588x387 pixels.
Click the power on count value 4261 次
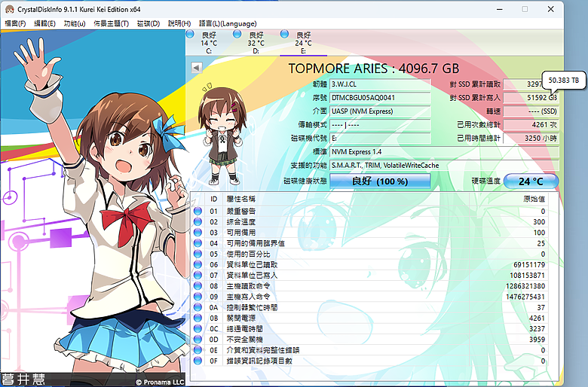pyautogui.click(x=530, y=125)
